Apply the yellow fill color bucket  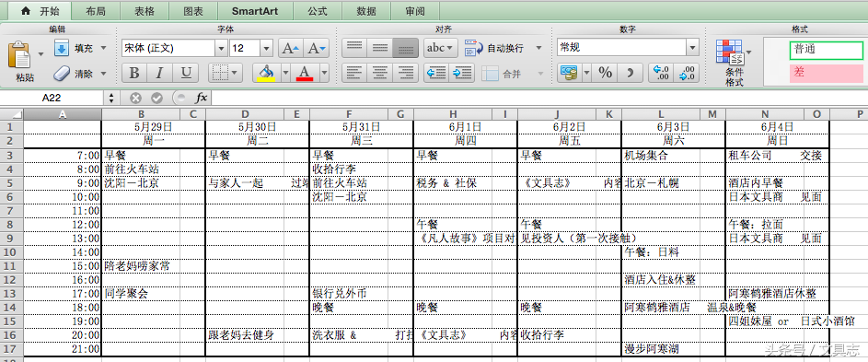[x=266, y=73]
